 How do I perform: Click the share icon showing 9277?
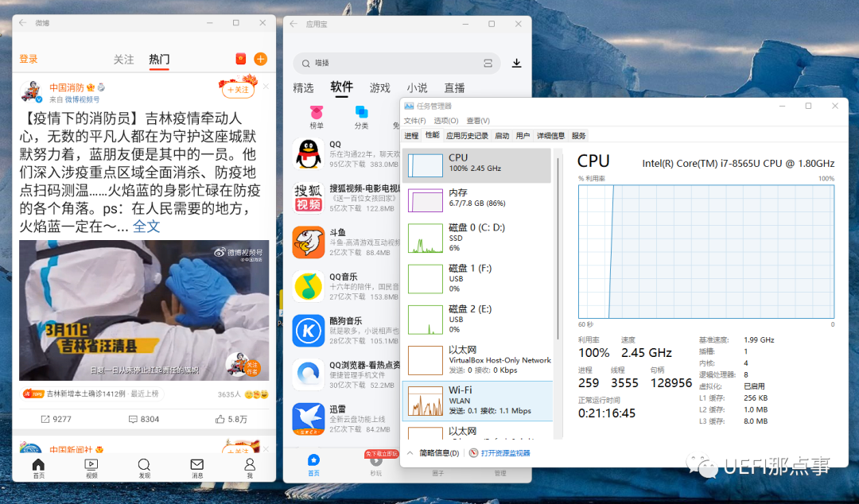pyautogui.click(x=45, y=419)
